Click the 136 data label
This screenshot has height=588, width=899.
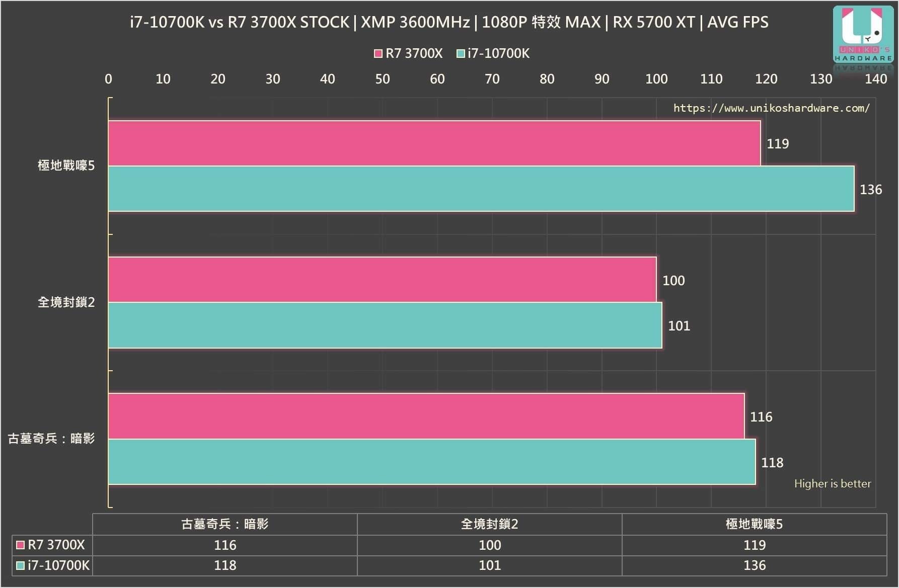pyautogui.click(x=871, y=190)
